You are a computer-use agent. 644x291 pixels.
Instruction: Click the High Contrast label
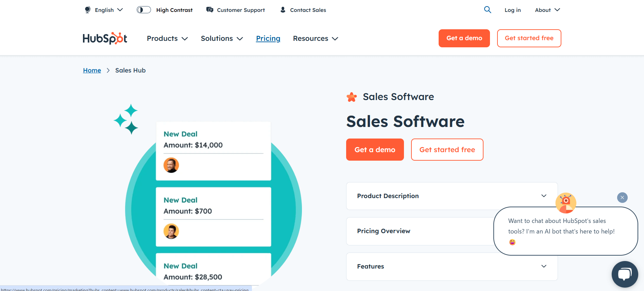[174, 10]
